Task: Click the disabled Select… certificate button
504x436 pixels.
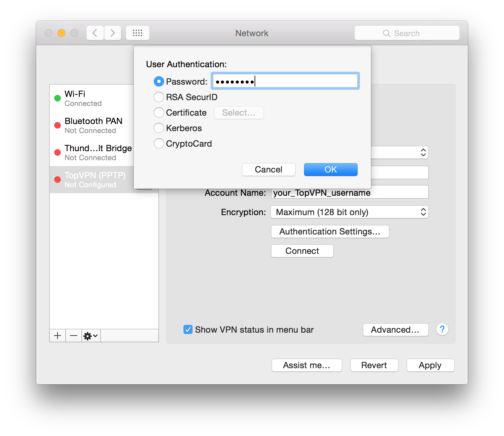Action: (x=239, y=113)
